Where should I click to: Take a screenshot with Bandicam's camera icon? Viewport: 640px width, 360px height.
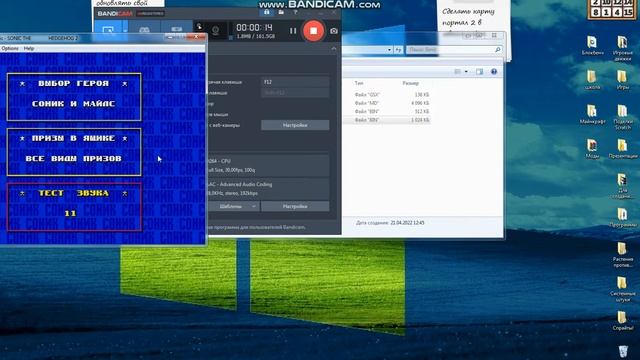pos(333,31)
